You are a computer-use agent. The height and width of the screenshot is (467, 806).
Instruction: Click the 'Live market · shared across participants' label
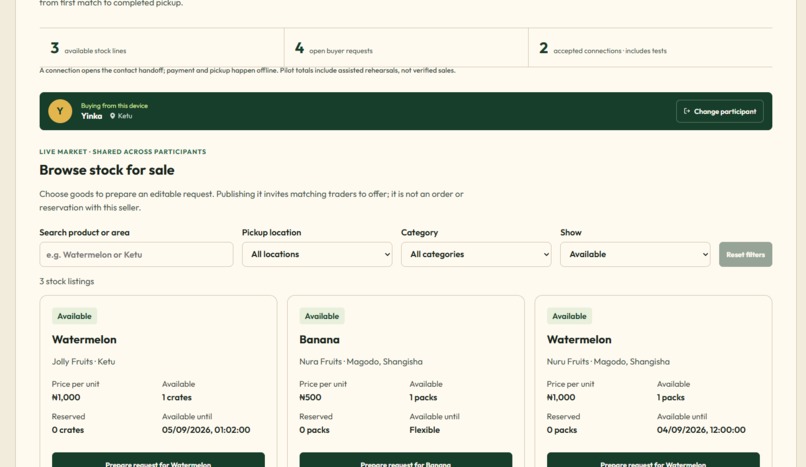click(x=123, y=152)
